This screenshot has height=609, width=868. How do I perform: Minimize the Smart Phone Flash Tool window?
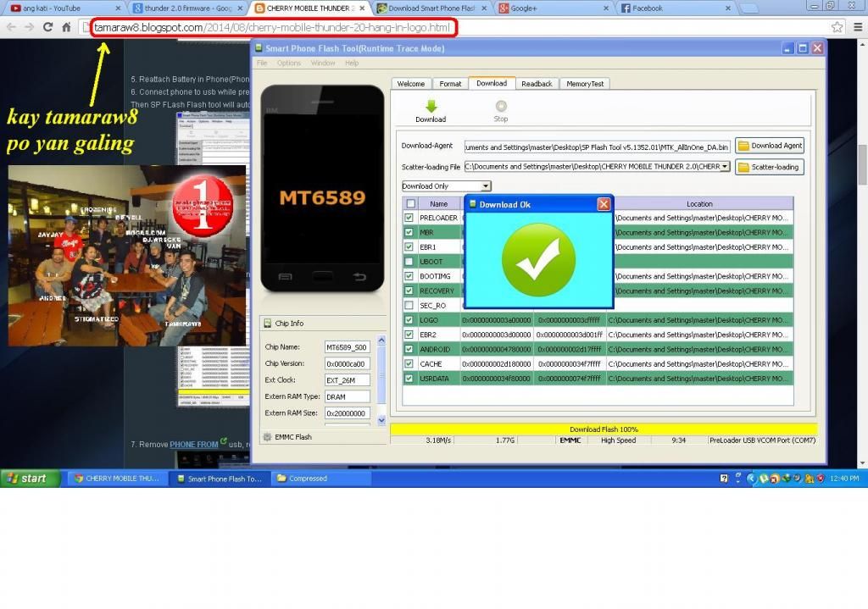pyautogui.click(x=787, y=48)
